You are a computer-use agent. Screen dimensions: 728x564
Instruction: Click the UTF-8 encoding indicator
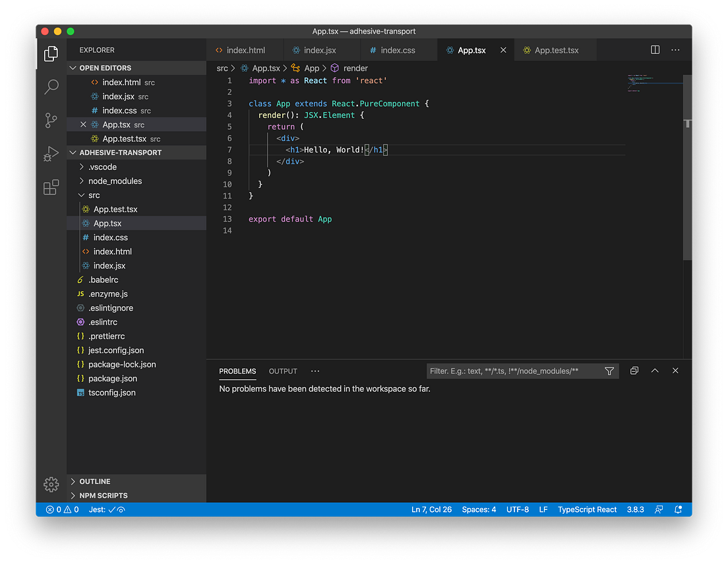[518, 509]
